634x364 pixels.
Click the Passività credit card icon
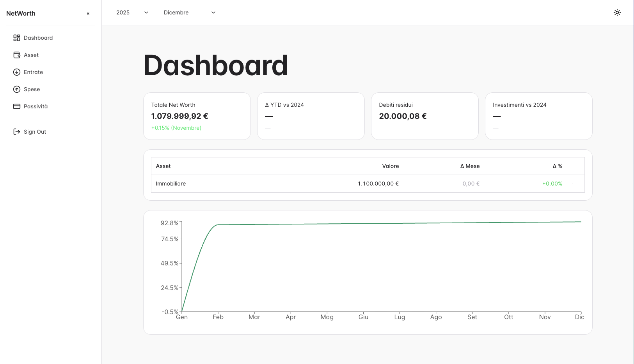17,106
